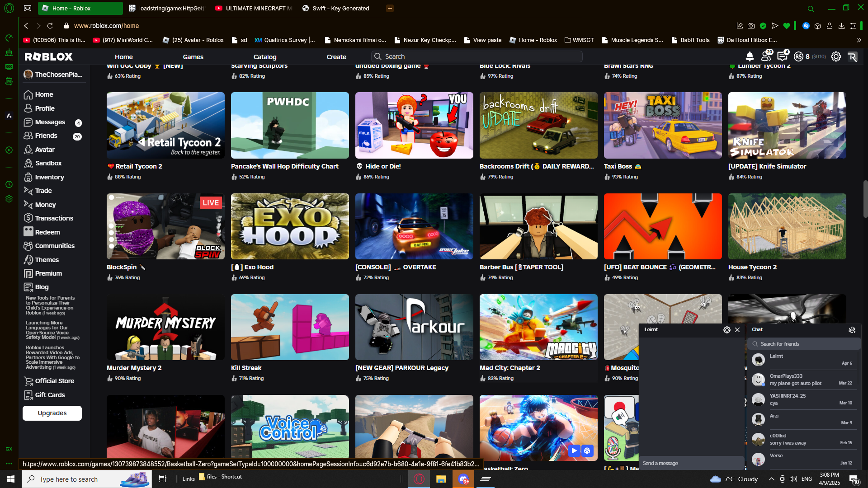Open Gift Cards from the sidebar
The height and width of the screenshot is (488, 868).
point(44,395)
